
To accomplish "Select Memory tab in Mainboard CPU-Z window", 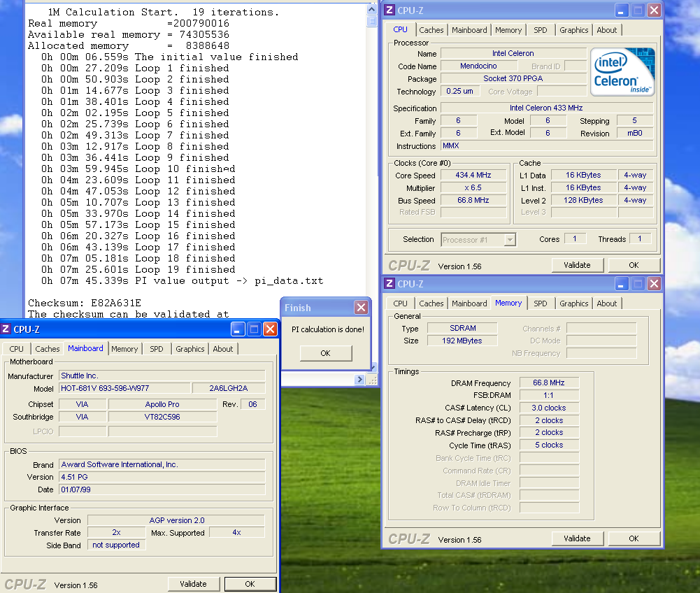I will coord(124,349).
